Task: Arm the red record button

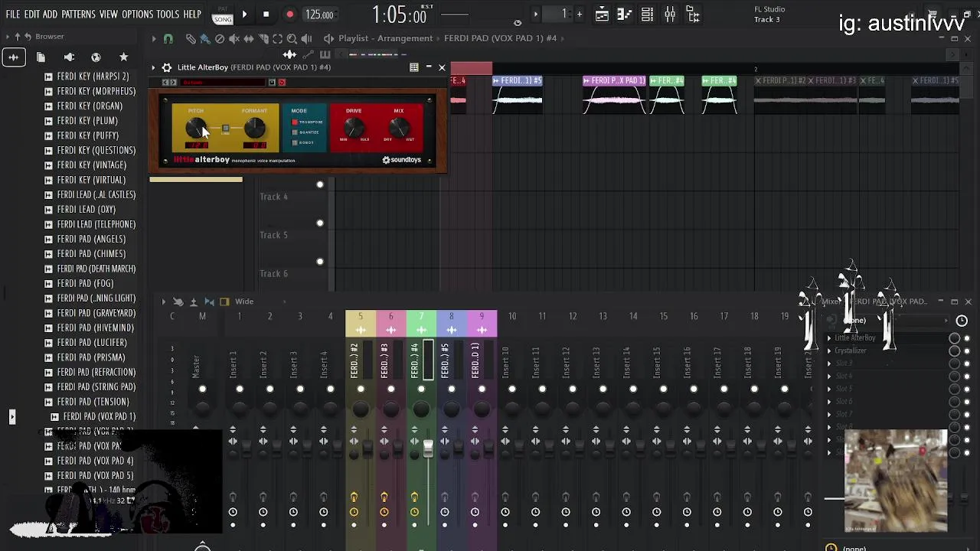Action: tap(289, 14)
